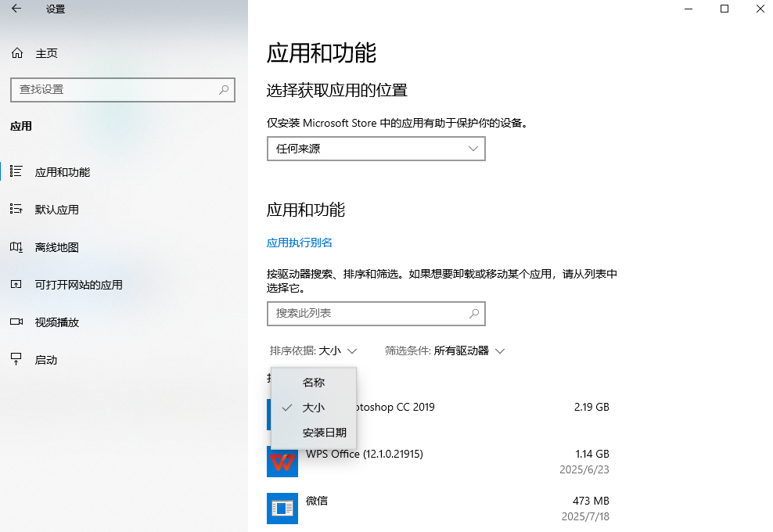This screenshot has height=532, width=773.
Task: Minimize the Settings window
Action: coord(689,9)
